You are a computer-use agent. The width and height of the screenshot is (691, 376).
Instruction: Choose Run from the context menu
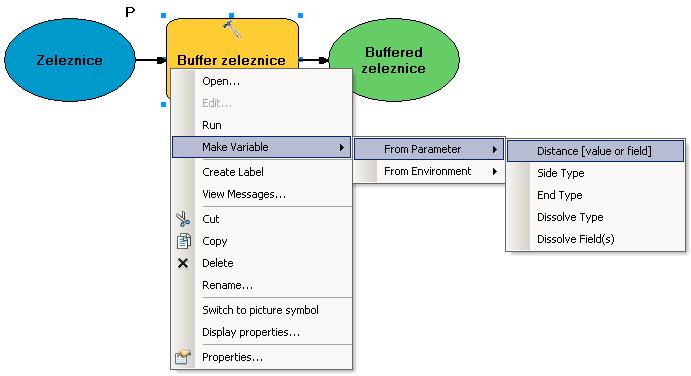coord(262,125)
